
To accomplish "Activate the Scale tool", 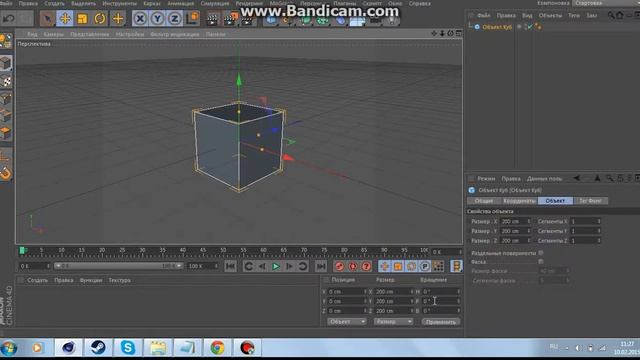I will pos(82,19).
